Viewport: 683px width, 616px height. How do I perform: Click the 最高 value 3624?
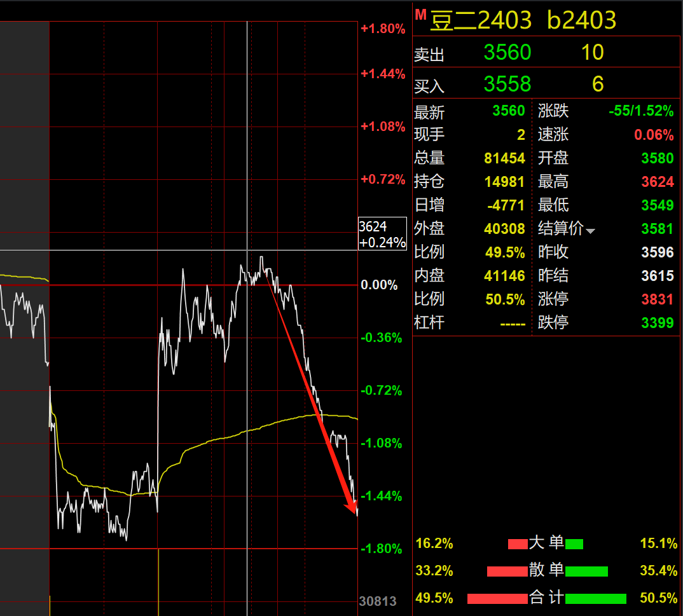click(657, 182)
